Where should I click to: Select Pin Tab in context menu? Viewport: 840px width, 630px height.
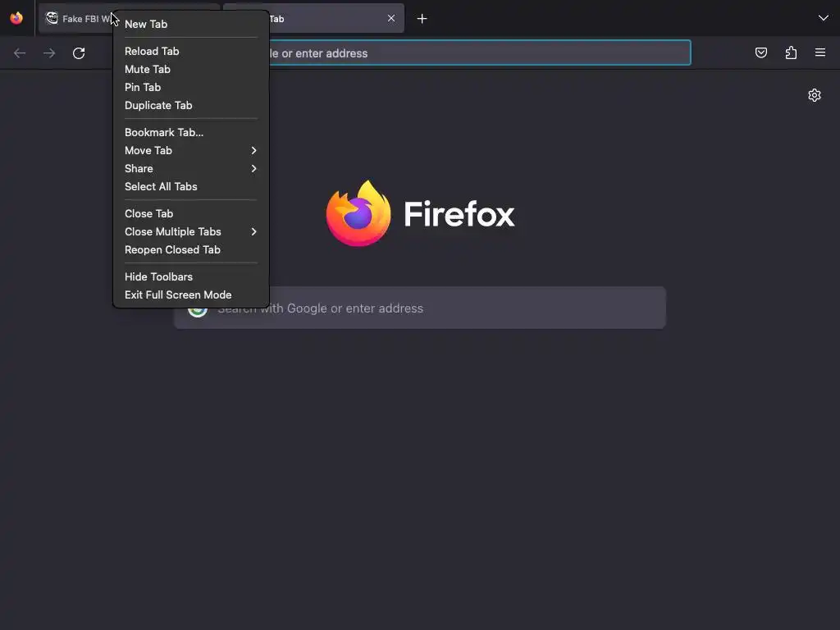click(x=190, y=87)
